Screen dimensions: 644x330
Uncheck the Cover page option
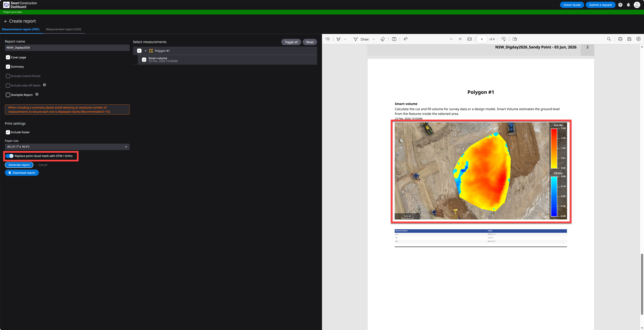pyautogui.click(x=8, y=57)
